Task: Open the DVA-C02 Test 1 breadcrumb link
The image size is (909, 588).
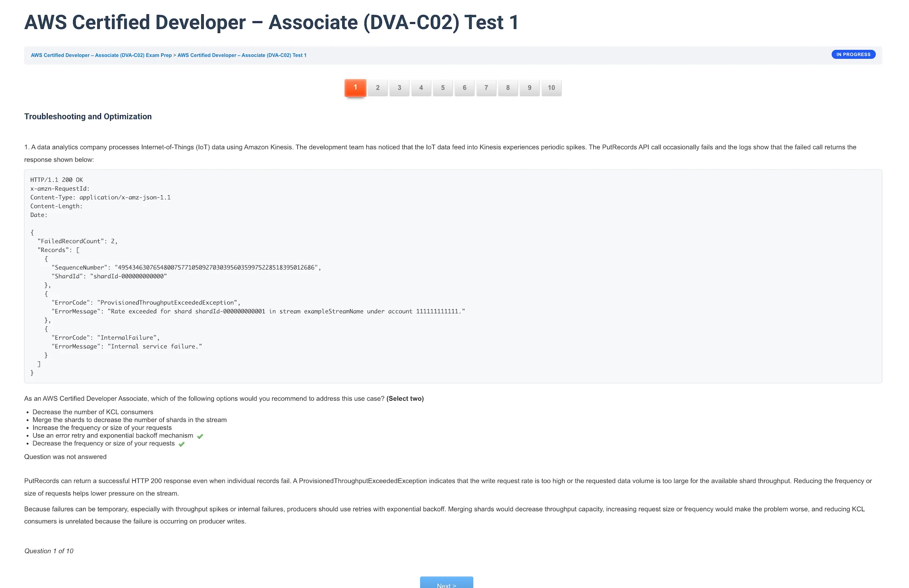Action: pyautogui.click(x=242, y=55)
